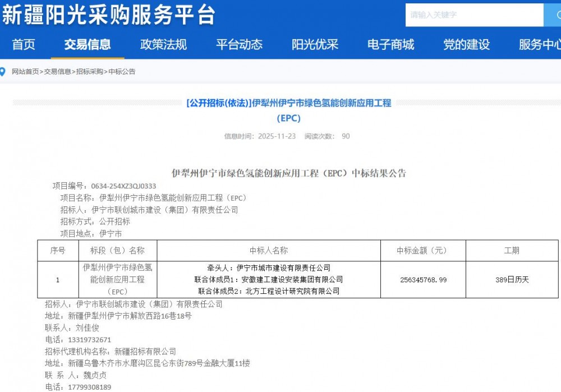Switch to the 党的建设 tab
The height and width of the screenshot is (392, 561).
pos(466,45)
